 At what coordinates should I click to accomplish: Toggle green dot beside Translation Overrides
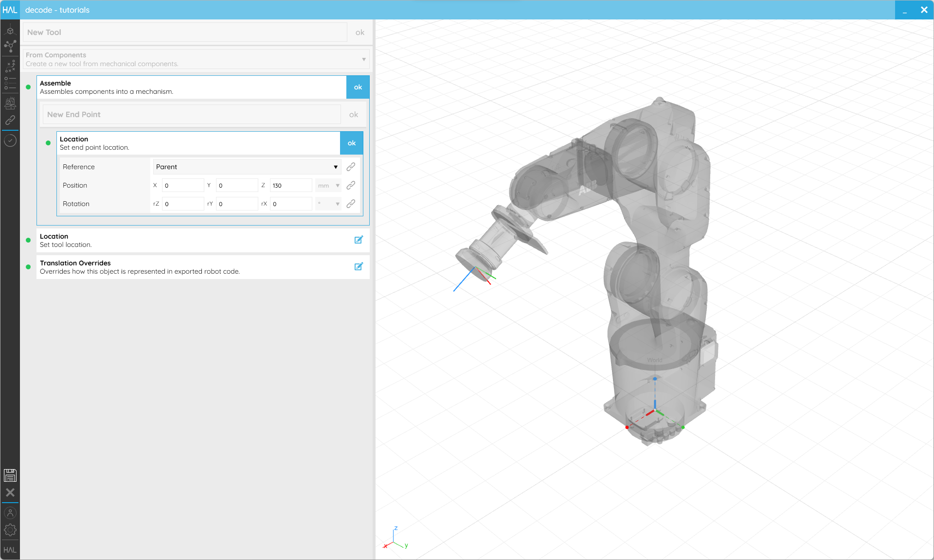pyautogui.click(x=28, y=267)
